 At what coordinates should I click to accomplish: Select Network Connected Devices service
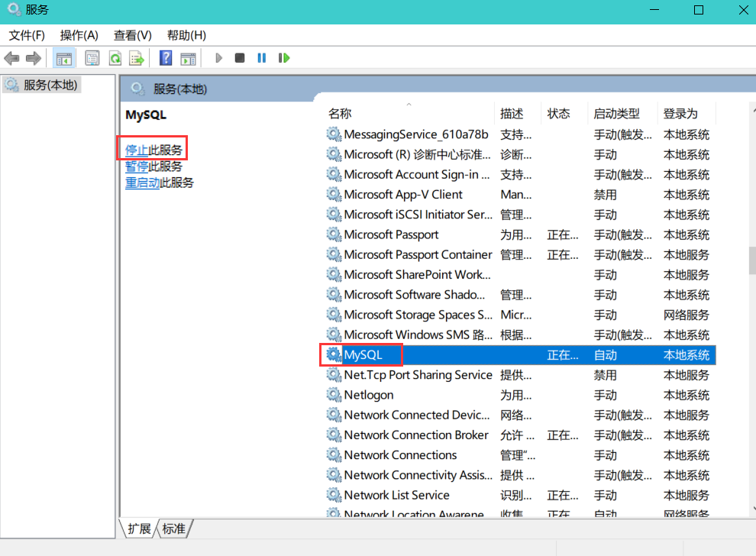point(520,415)
